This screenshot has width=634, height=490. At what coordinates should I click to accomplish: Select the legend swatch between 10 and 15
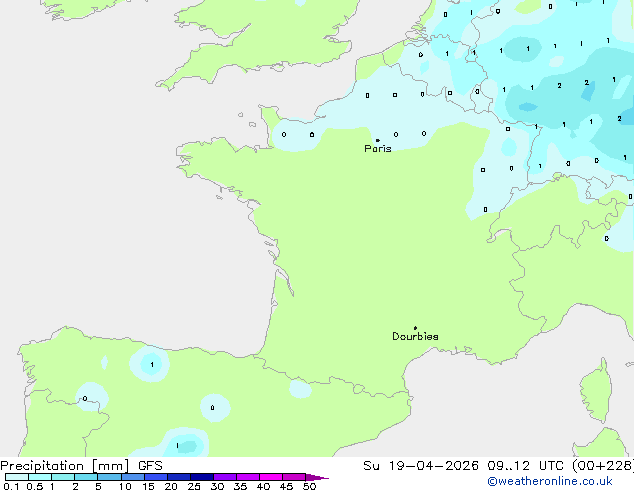[133, 477]
